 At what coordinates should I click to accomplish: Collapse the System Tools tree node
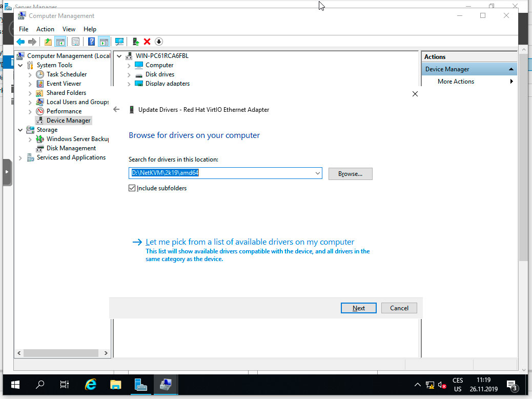tap(21, 65)
